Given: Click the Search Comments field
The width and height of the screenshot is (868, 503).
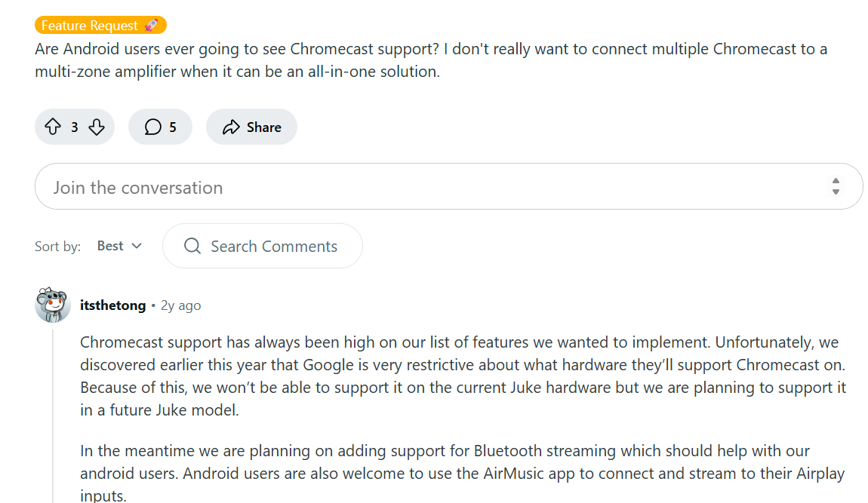Looking at the screenshot, I should (x=273, y=247).
